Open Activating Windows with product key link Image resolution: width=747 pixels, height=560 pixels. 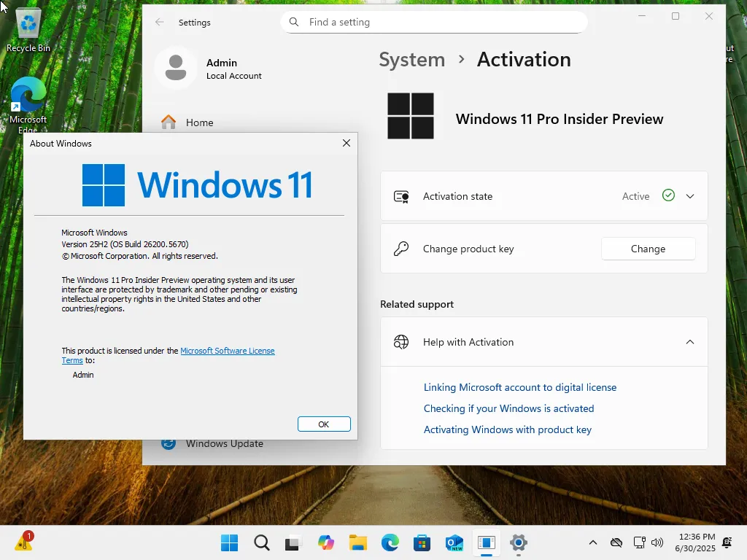click(508, 429)
